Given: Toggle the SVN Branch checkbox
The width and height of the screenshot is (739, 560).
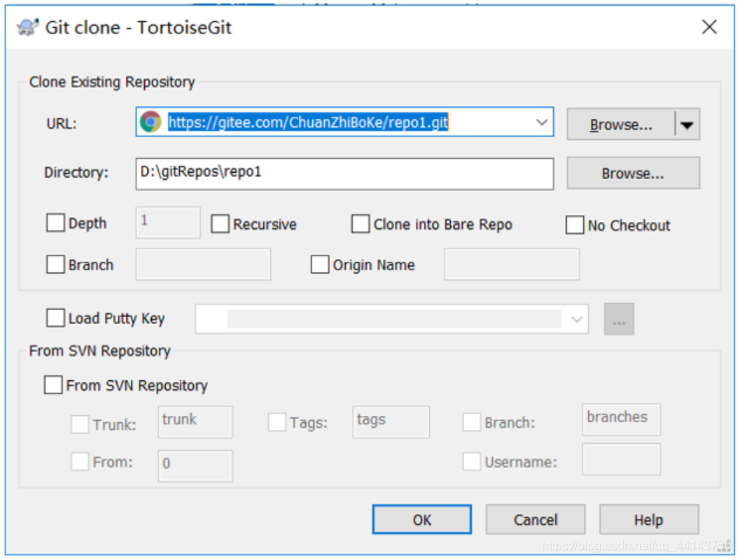Looking at the screenshot, I should (472, 422).
